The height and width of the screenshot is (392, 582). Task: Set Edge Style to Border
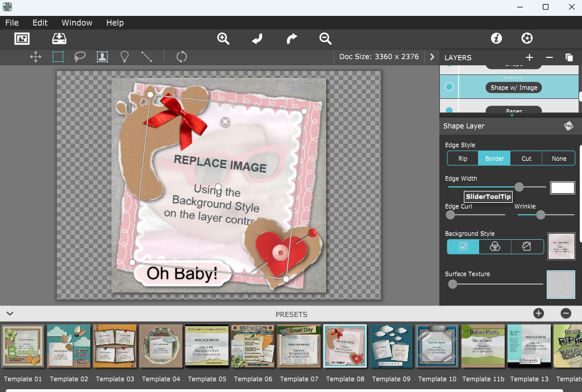click(x=494, y=159)
